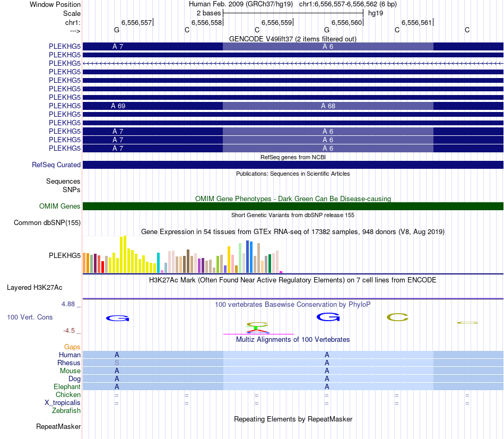Click the SNPs track label

click(72, 190)
